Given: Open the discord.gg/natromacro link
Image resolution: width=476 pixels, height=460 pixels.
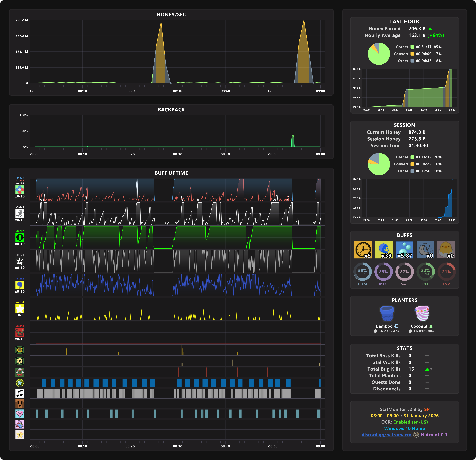Looking at the screenshot, I should (386, 435).
